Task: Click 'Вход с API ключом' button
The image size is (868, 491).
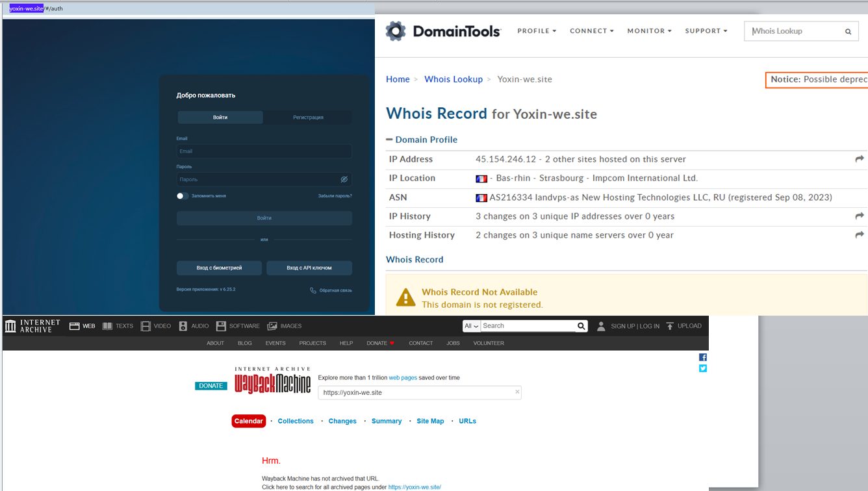Action: [309, 268]
